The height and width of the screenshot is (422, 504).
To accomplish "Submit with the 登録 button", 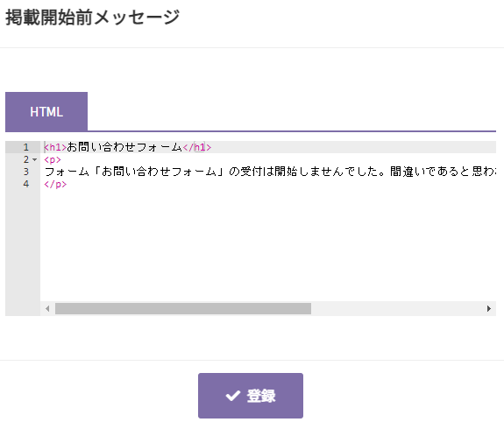I will click(x=251, y=396).
